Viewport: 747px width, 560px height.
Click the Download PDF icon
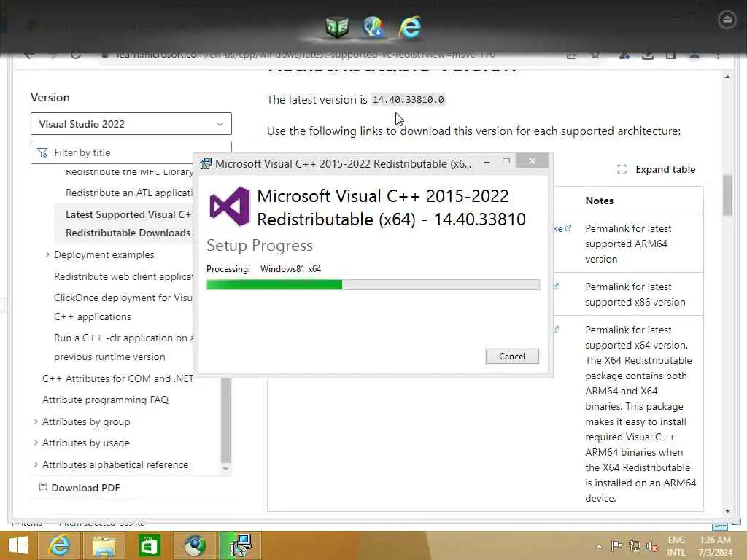coord(43,487)
